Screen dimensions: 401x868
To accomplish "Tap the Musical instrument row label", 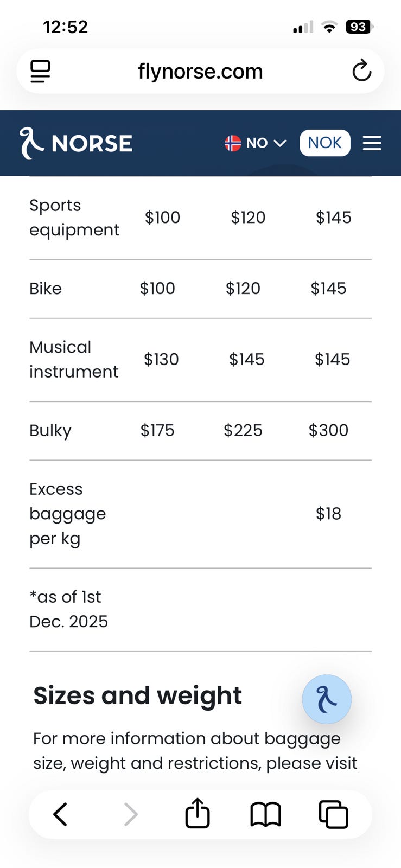I will pos(73,359).
